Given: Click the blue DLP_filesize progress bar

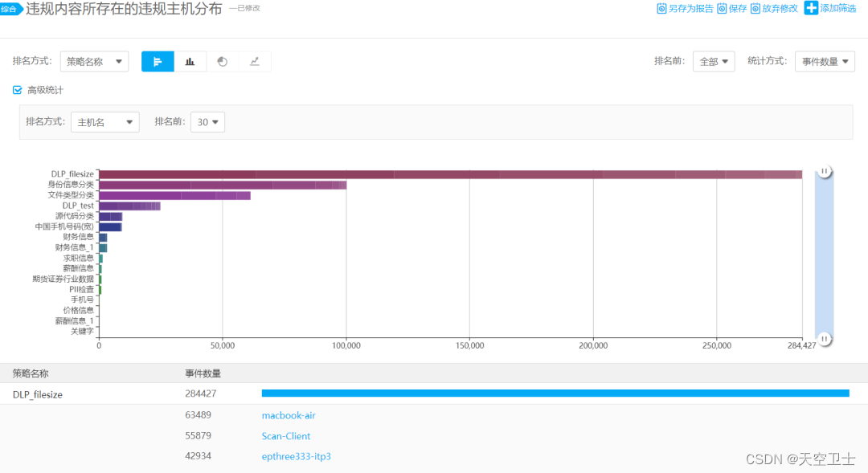Looking at the screenshot, I should [x=555, y=393].
